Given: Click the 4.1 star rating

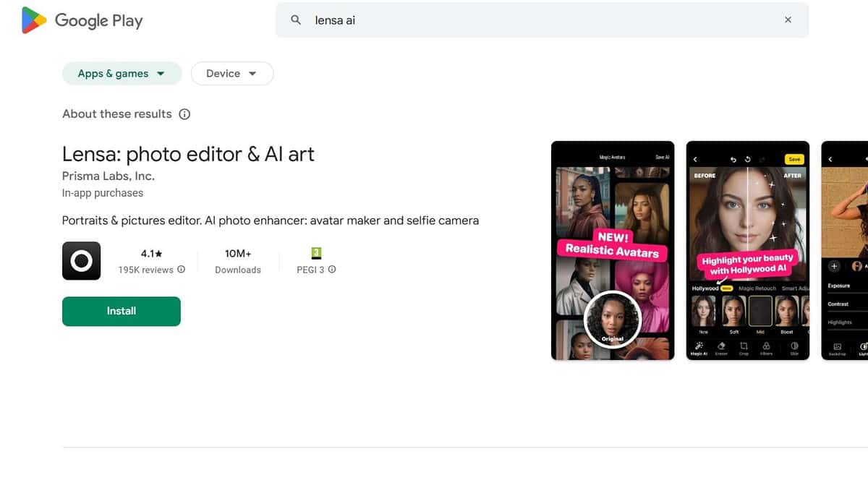Looking at the screenshot, I should click(x=150, y=253).
